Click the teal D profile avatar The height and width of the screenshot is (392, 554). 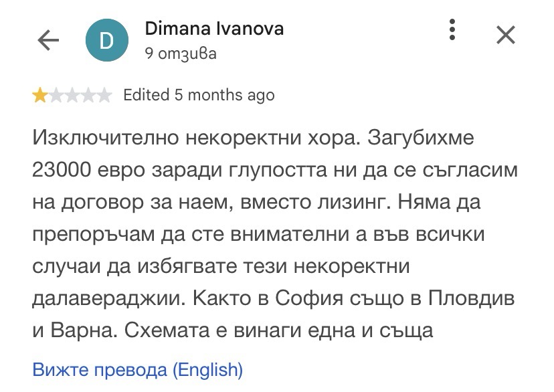tap(106, 40)
